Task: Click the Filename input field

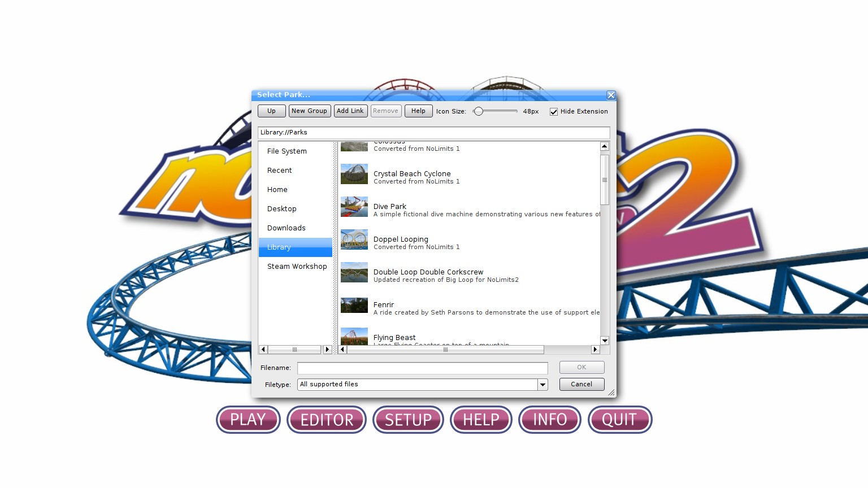Action: pos(423,368)
